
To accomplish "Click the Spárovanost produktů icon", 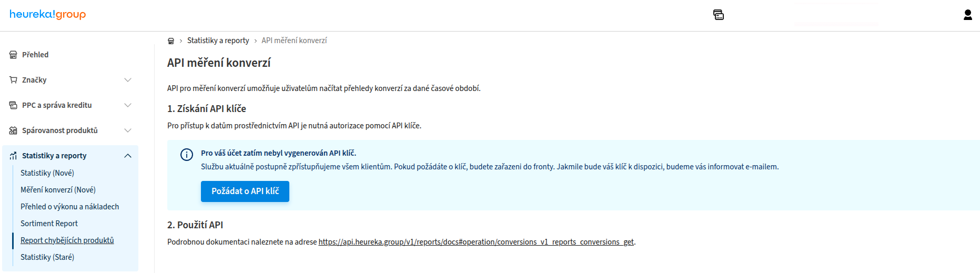I will (x=13, y=130).
